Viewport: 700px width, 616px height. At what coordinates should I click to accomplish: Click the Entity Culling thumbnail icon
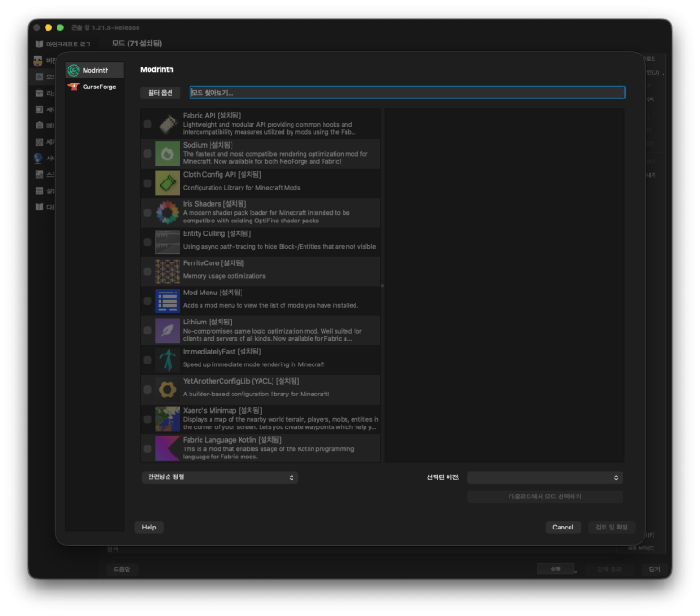click(168, 242)
